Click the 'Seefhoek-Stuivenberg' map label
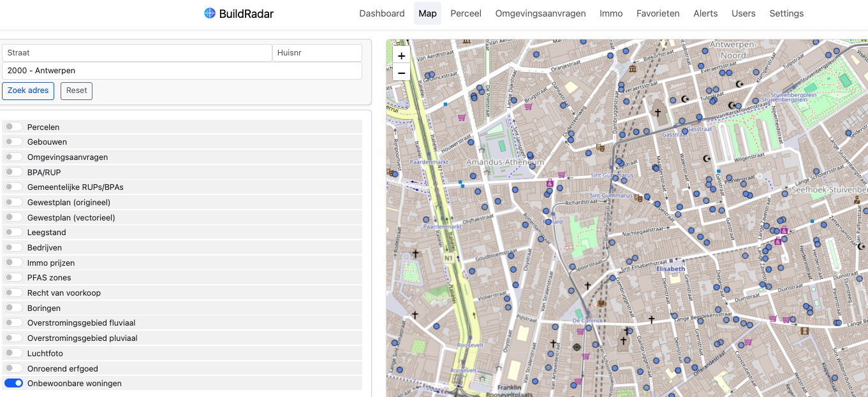The width and height of the screenshot is (868, 397). coord(829,190)
